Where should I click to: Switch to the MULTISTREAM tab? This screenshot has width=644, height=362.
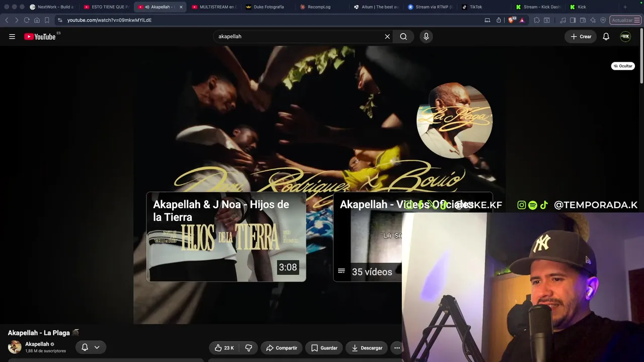[x=214, y=7]
